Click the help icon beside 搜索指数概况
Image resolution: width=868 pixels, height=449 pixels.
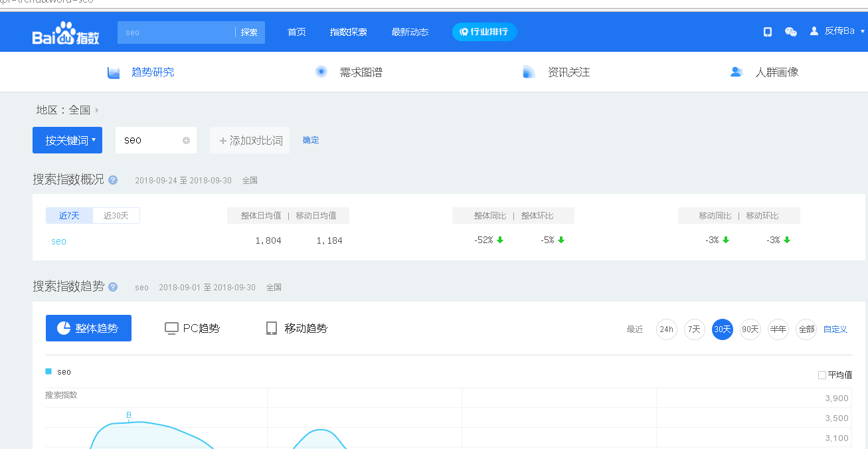[113, 180]
